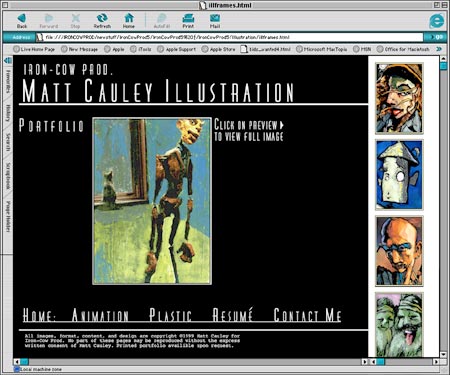Click the Go button beside address field

437,37
